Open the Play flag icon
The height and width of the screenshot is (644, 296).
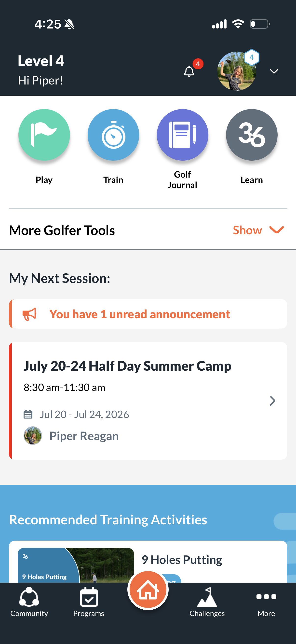[44, 135]
